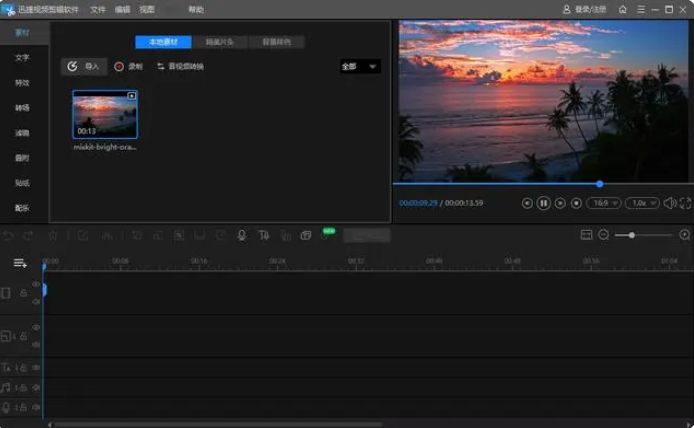Click the 导入 import button
Screen dimensions: 694x428
pyautogui.click(x=84, y=66)
